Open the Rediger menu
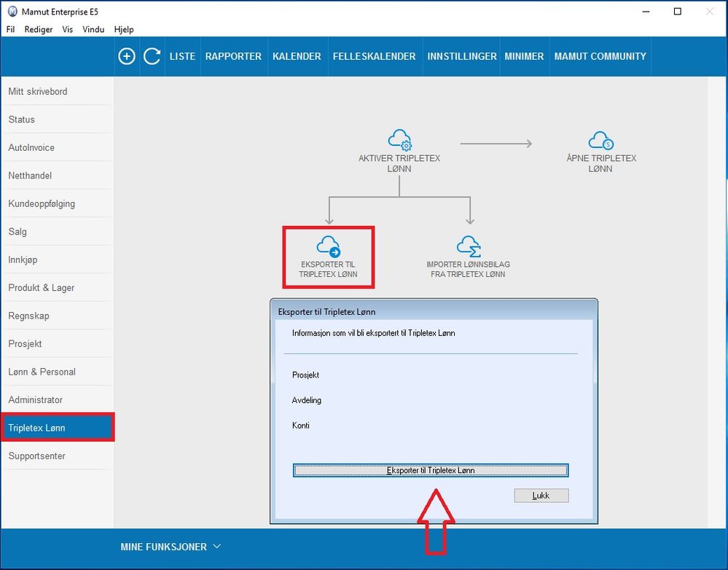 (39, 29)
